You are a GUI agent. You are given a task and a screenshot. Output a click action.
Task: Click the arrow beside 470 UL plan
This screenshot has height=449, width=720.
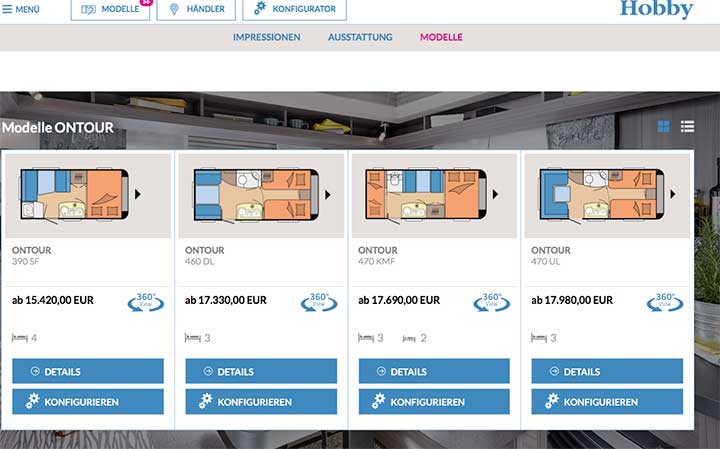coord(673,194)
